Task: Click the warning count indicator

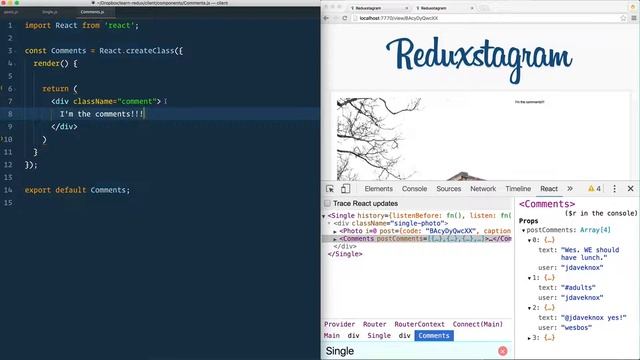Action: point(594,189)
